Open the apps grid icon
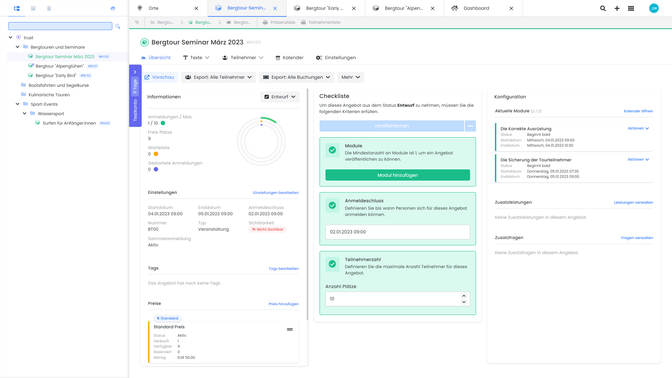This screenshot has height=378, width=672. click(631, 8)
